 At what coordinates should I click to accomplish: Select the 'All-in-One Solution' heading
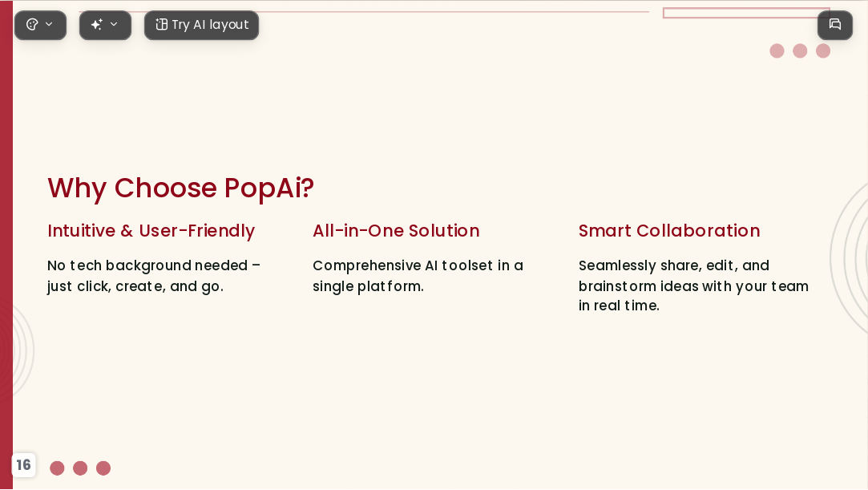point(396,231)
